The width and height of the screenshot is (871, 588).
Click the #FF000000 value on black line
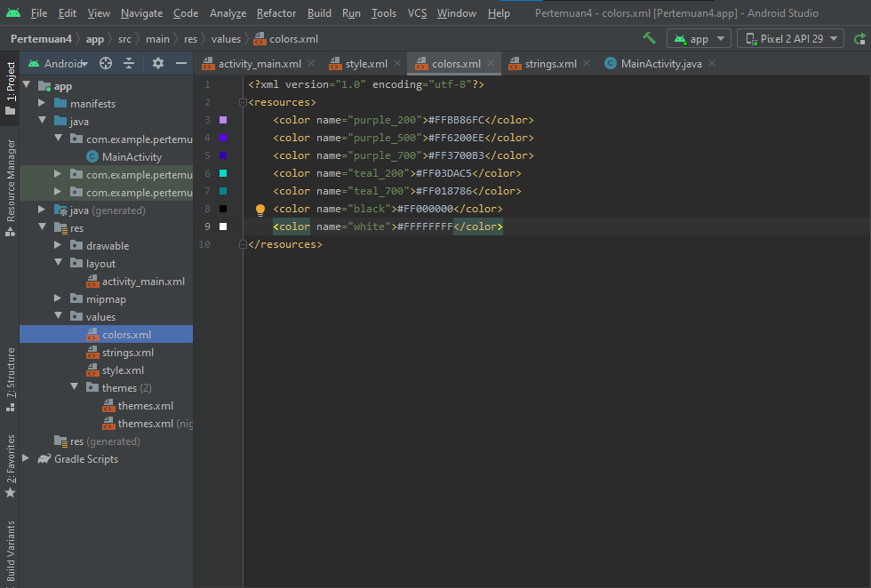pos(426,209)
